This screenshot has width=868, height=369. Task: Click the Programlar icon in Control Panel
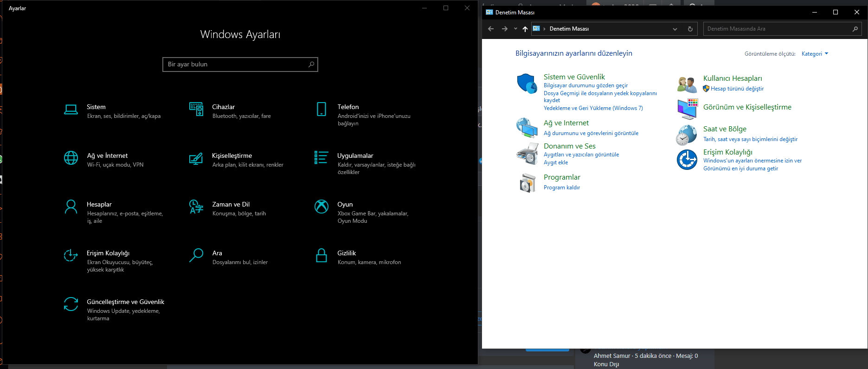tap(527, 183)
